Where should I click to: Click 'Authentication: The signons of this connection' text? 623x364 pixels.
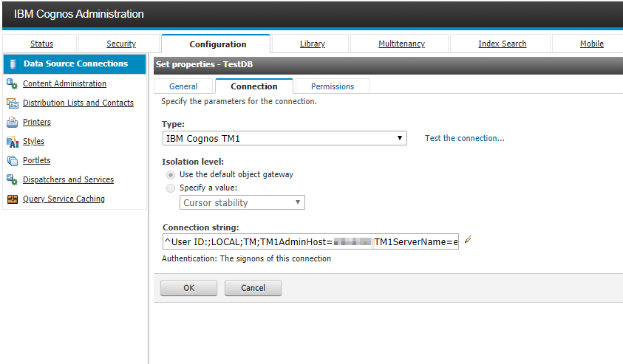point(246,258)
